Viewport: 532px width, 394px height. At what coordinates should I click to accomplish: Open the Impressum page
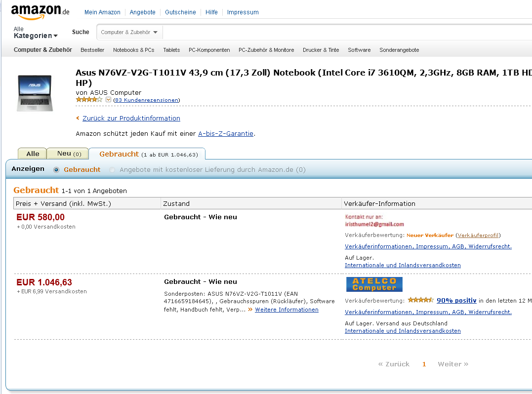243,12
